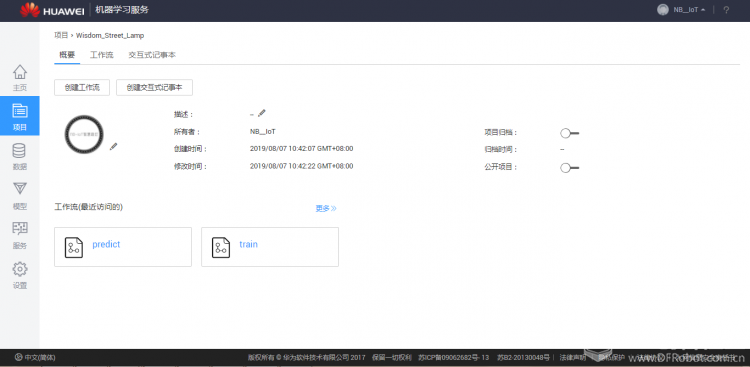
Task: Select the 项目 project icon in sidebar
Action: point(20,111)
